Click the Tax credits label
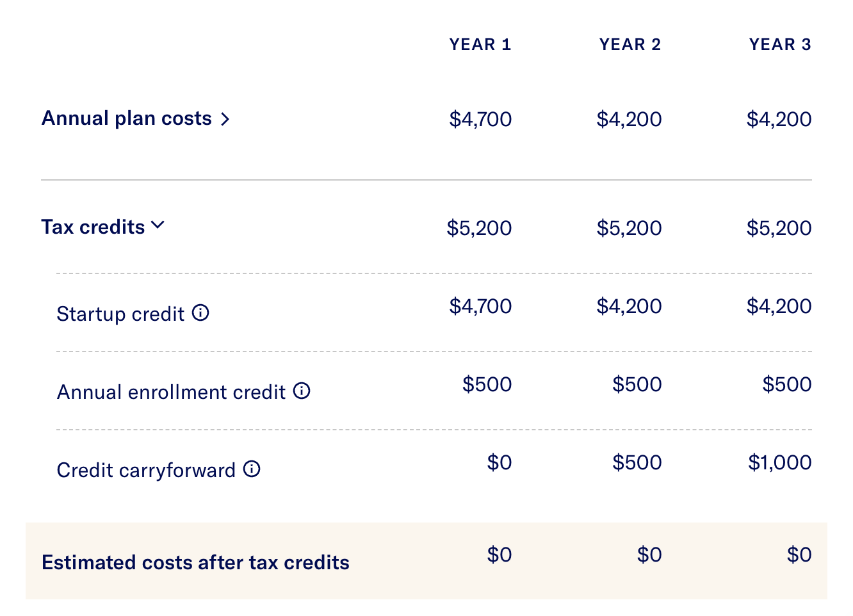Image resolution: width=853 pixels, height=616 pixels. (93, 227)
